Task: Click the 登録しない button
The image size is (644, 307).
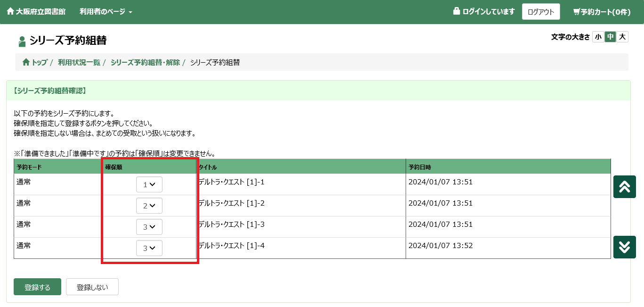Action: 92,287
